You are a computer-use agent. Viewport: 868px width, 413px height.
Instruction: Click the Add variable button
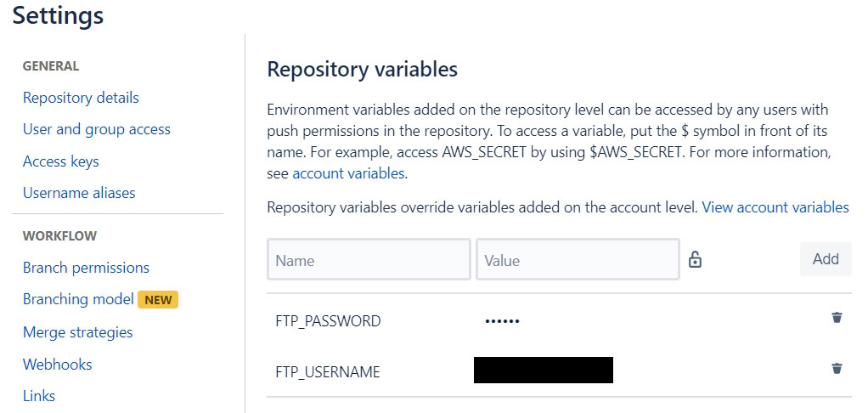point(826,259)
